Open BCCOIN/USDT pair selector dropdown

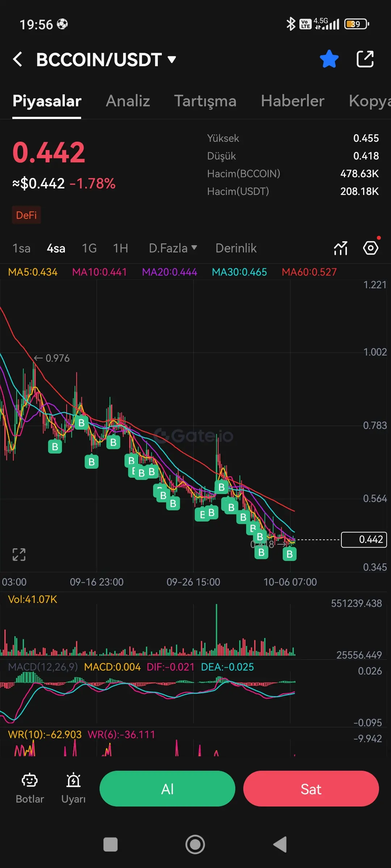106,60
